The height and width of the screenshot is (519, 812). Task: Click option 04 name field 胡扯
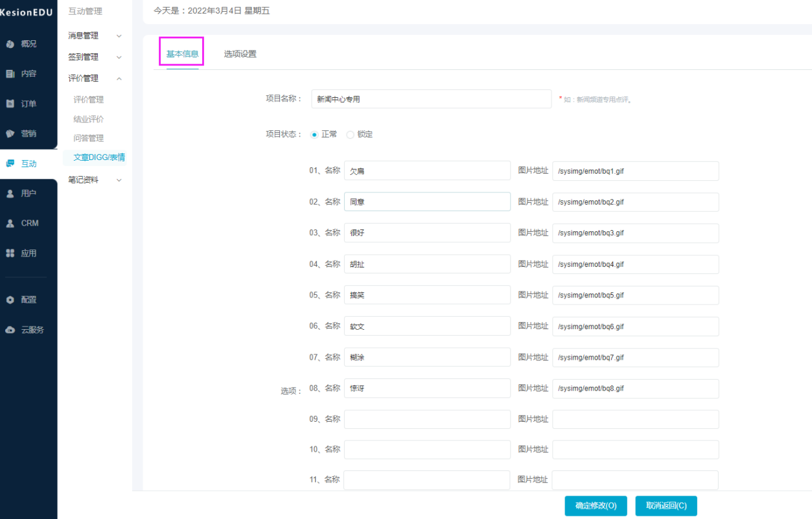click(x=427, y=264)
